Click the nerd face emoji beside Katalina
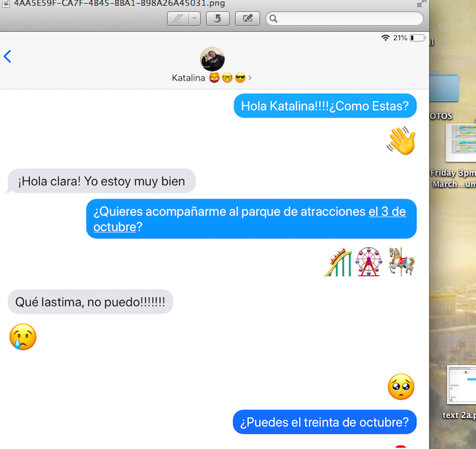This screenshot has width=476, height=449. coord(227,78)
